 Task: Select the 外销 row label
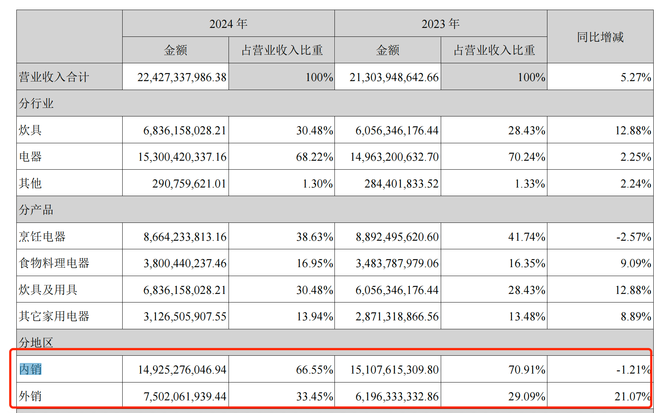click(x=31, y=396)
